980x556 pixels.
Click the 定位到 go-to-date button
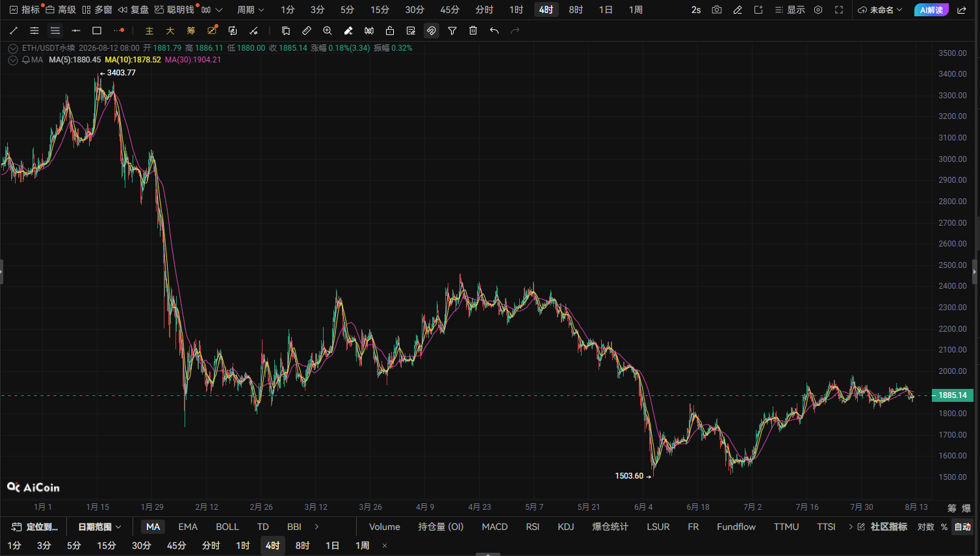35,527
